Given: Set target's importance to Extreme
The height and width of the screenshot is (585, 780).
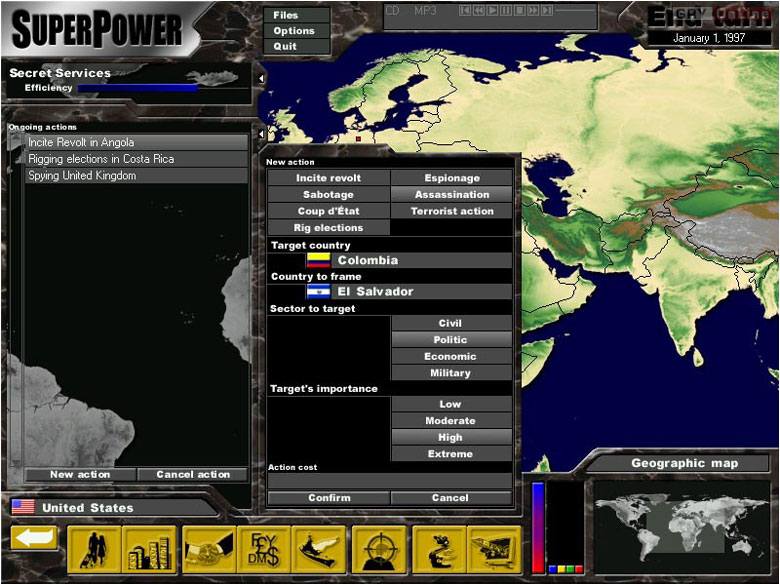Looking at the screenshot, I should click(452, 454).
